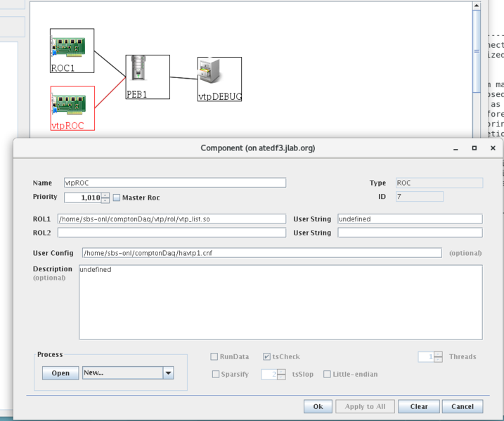Focus the ROL1 User String field
Image resolution: width=504 pixels, height=421 pixels.
pyautogui.click(x=410, y=219)
